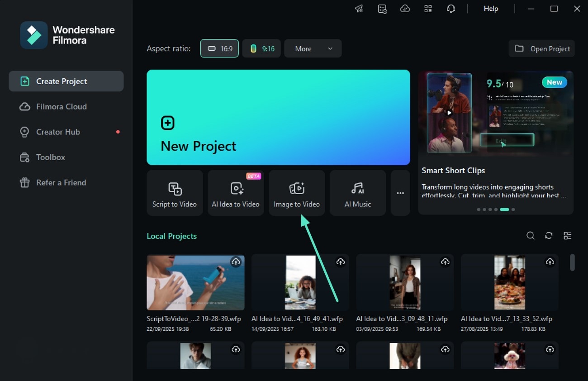The width and height of the screenshot is (588, 381).
Task: Upload the 27/08/2025 project to cloud
Action: coord(550,262)
